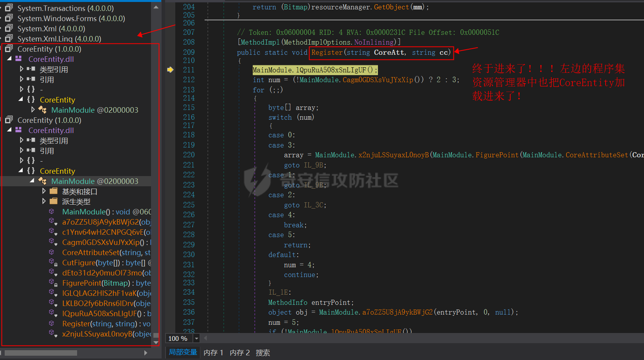Switch to the 局部变量 tab
This screenshot has width=644, height=360.
[183, 352]
